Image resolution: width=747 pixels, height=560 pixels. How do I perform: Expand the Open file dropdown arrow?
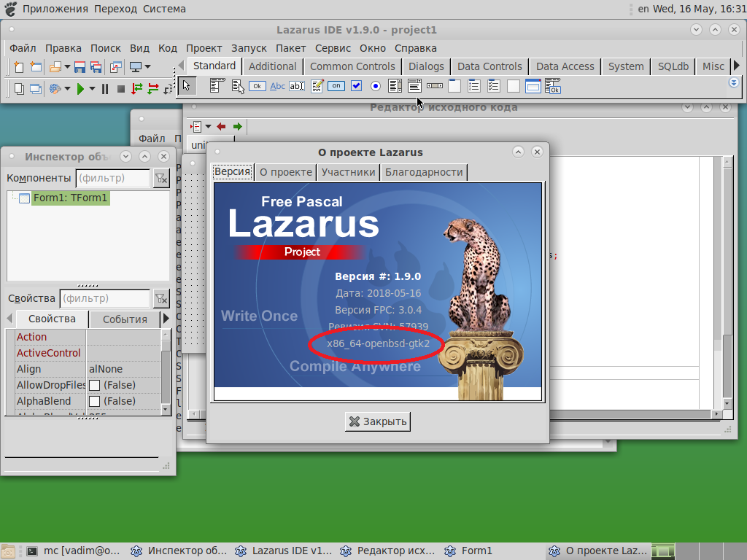click(67, 67)
